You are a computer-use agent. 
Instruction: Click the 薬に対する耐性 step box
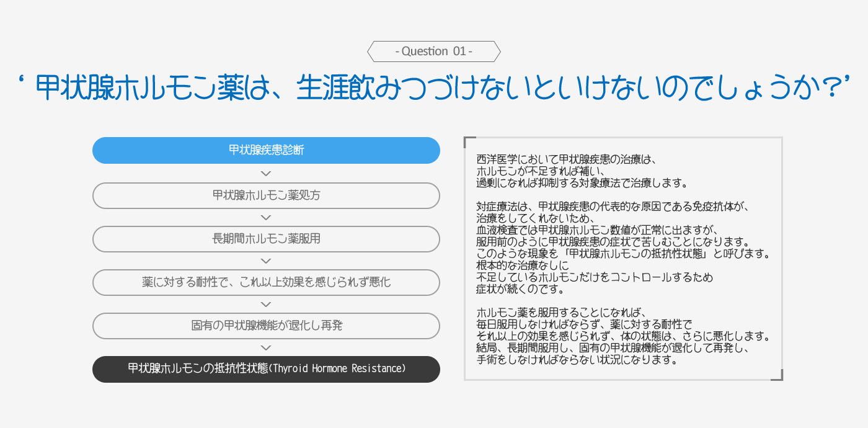pos(266,282)
